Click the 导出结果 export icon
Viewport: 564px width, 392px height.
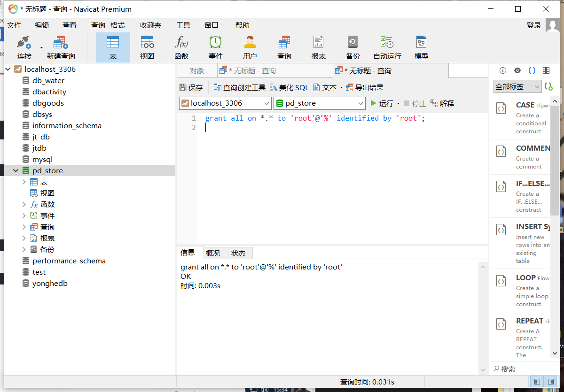[x=370, y=87]
